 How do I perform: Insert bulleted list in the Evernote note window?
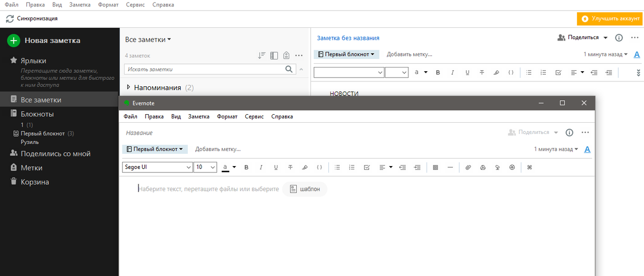pos(338,167)
